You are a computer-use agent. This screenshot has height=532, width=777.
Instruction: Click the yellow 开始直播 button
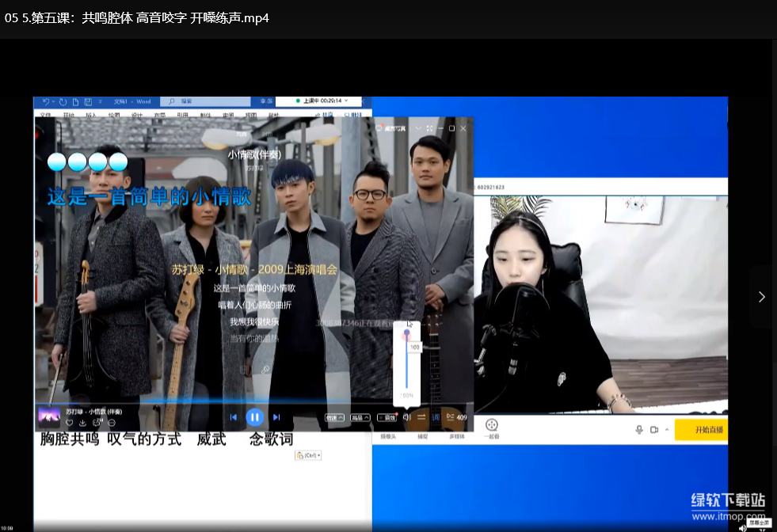[702, 429]
